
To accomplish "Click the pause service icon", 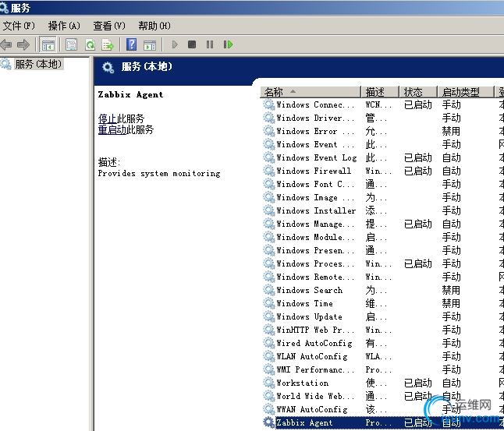I will 210,44.
